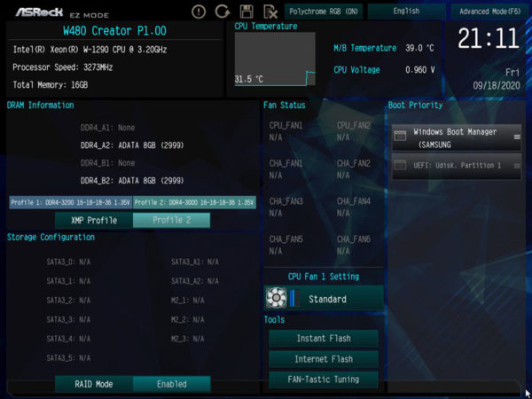
Task: Open Internet Flash tool
Action: tap(324, 359)
